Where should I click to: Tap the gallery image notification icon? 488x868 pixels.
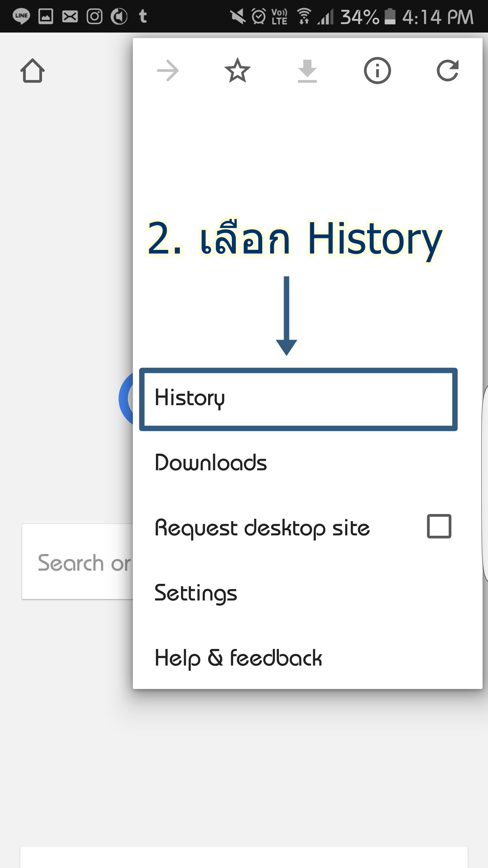pos(46,16)
